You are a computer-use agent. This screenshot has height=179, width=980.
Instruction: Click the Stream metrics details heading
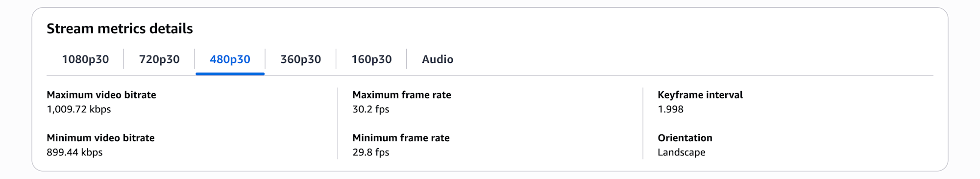[x=120, y=28]
